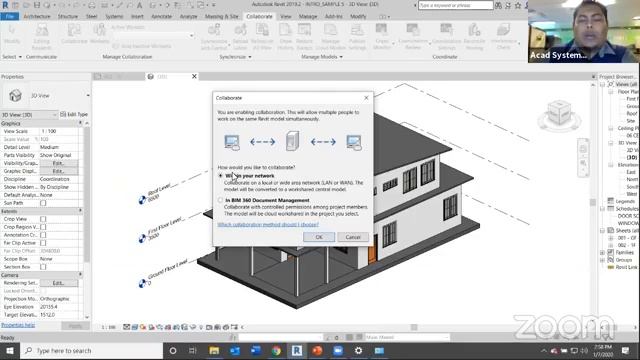
Task: Click the Restore Backup icon
Action: [304, 30]
